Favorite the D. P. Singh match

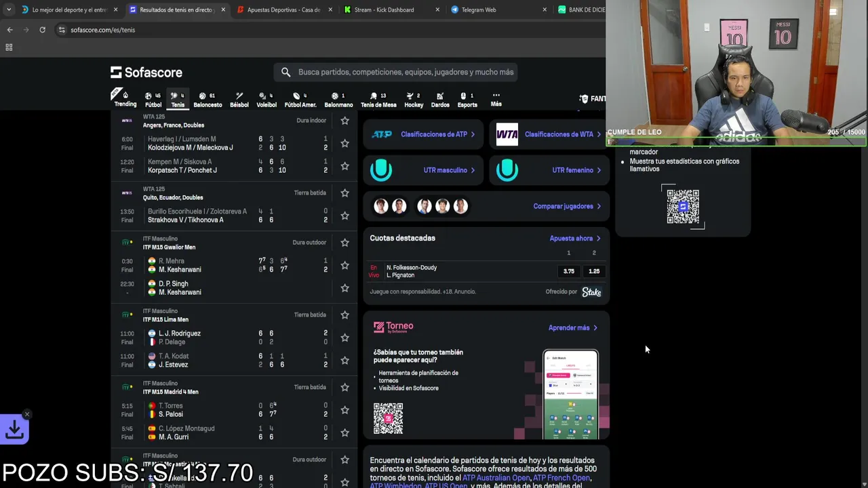[344, 288]
